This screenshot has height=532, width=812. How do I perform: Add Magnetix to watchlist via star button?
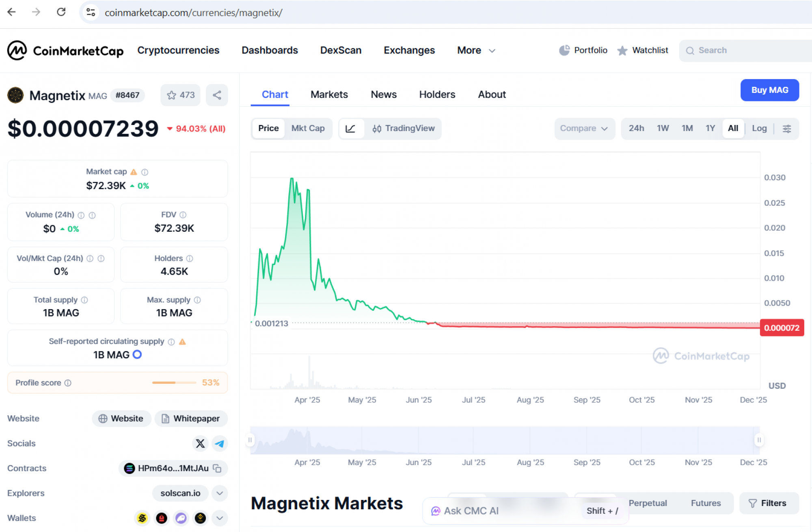180,95
